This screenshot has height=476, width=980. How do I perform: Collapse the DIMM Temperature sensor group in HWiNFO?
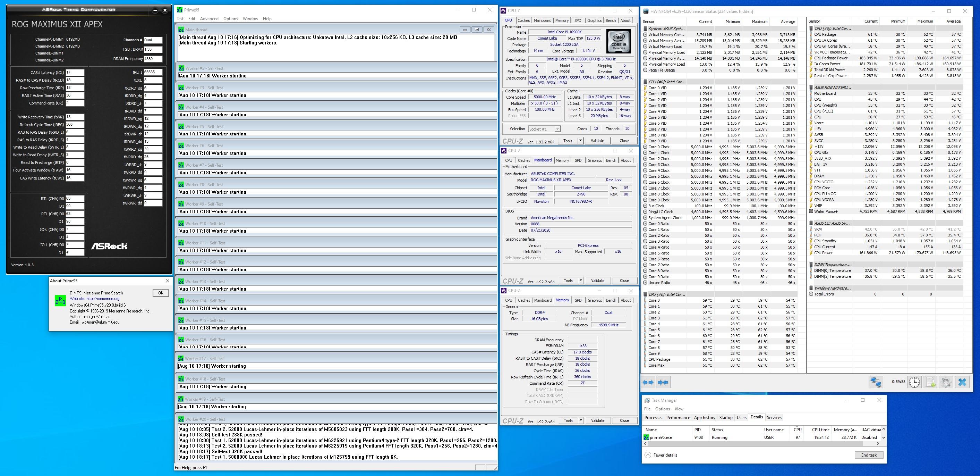point(811,265)
